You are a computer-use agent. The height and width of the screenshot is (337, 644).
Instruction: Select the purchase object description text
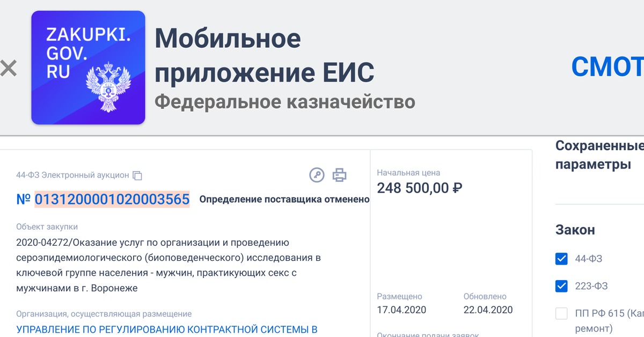169,265
